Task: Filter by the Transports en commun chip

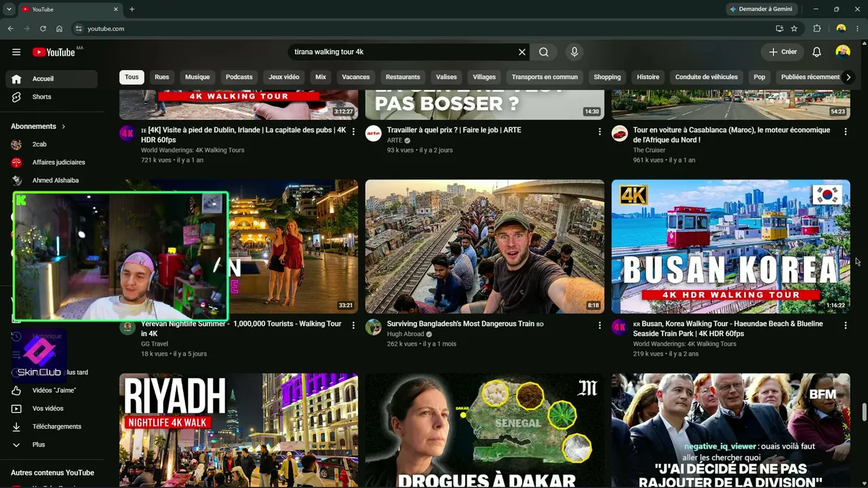Action: click(545, 77)
